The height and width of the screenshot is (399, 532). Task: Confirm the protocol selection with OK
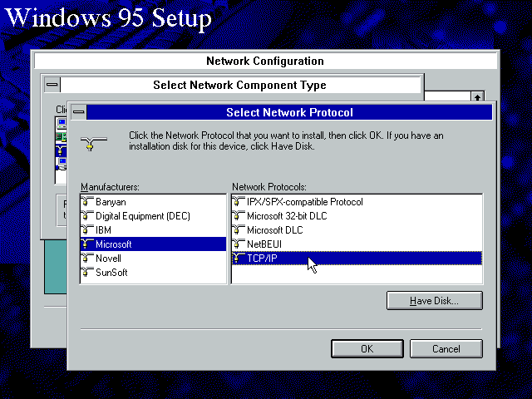click(x=366, y=349)
